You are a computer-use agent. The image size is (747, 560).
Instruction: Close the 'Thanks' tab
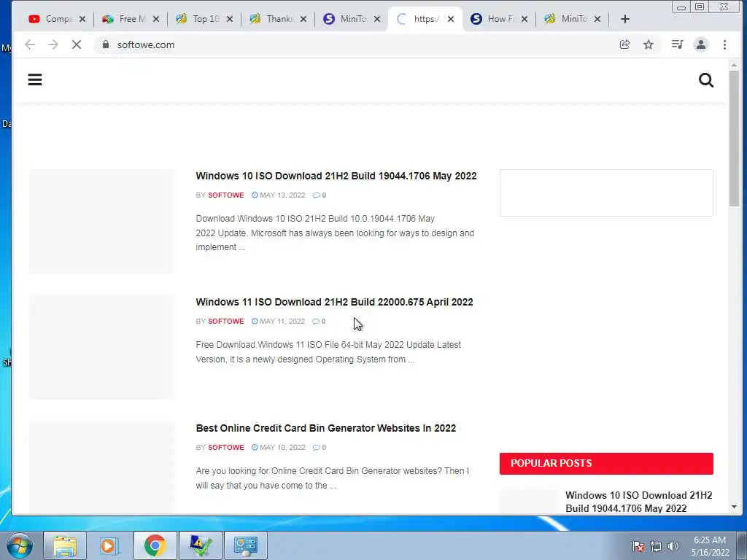303,19
